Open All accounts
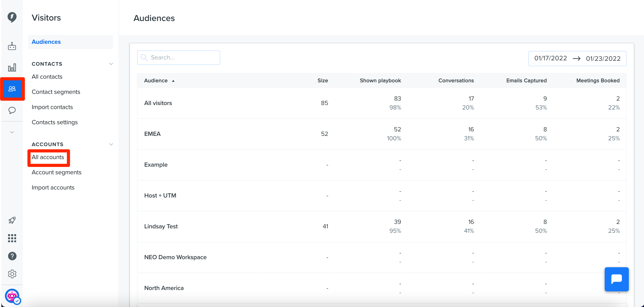The height and width of the screenshot is (307, 644). tap(48, 157)
